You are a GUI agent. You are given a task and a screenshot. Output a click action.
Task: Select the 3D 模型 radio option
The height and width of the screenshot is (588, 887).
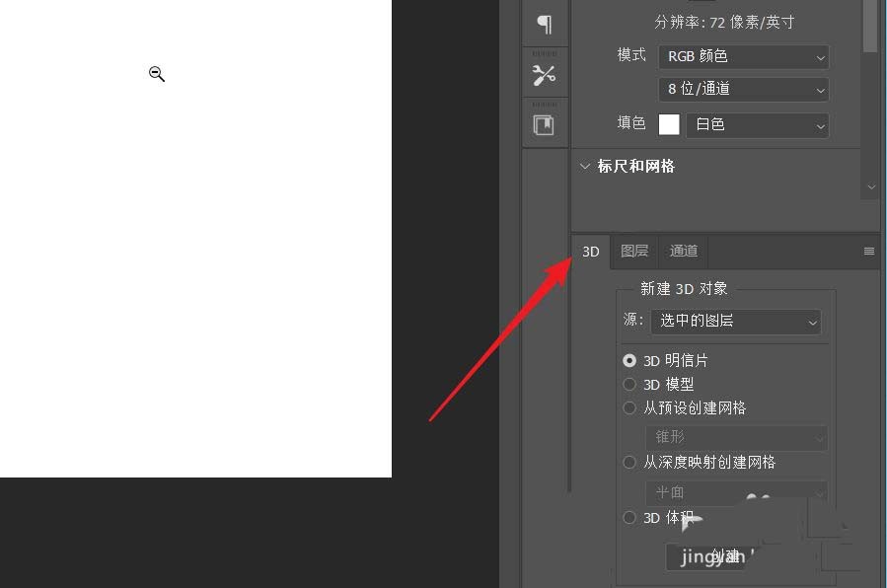click(629, 385)
